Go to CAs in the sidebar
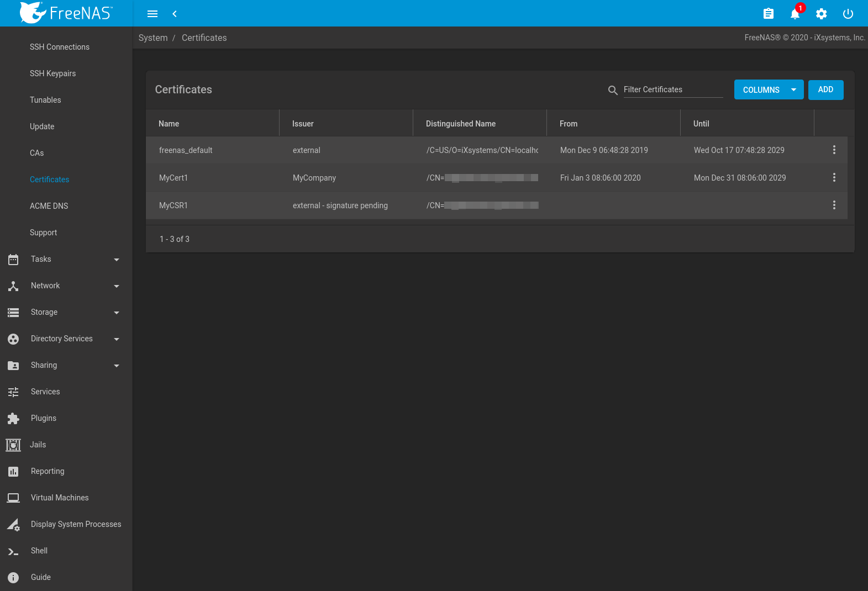Screen dimensions: 868x591 [36, 153]
